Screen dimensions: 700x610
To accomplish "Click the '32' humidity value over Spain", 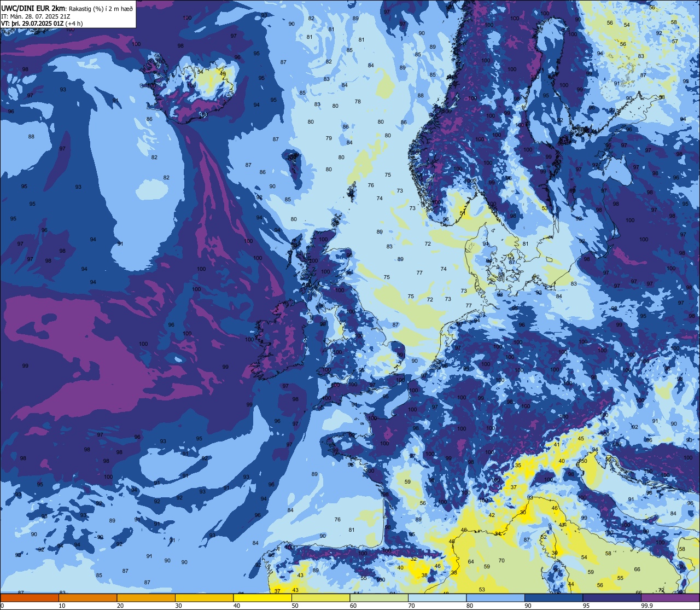I will pyautogui.click(x=413, y=559).
